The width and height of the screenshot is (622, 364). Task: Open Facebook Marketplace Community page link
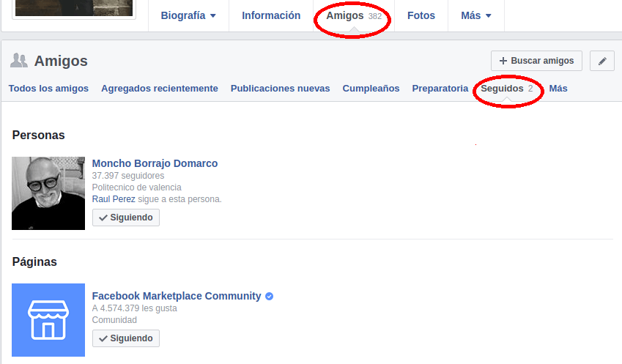[177, 296]
